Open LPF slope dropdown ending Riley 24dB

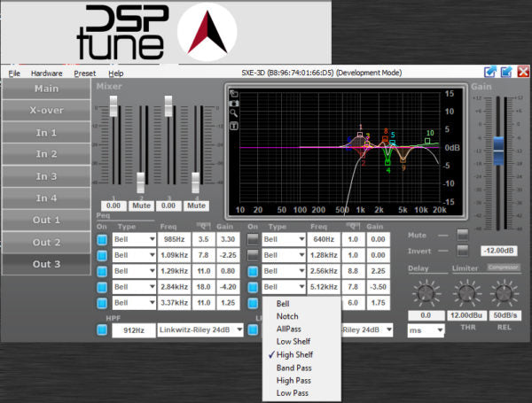pos(367,329)
